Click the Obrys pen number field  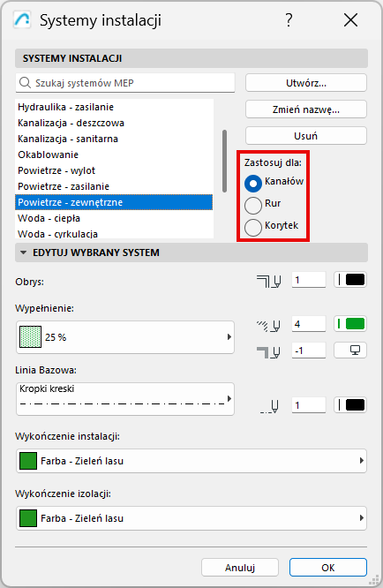309,280
